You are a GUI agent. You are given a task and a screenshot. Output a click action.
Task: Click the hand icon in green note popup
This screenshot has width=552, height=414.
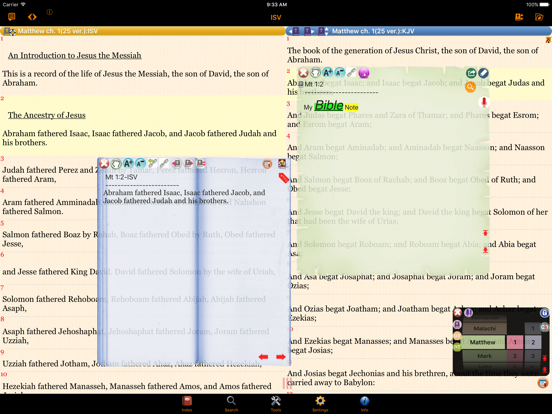315,73
